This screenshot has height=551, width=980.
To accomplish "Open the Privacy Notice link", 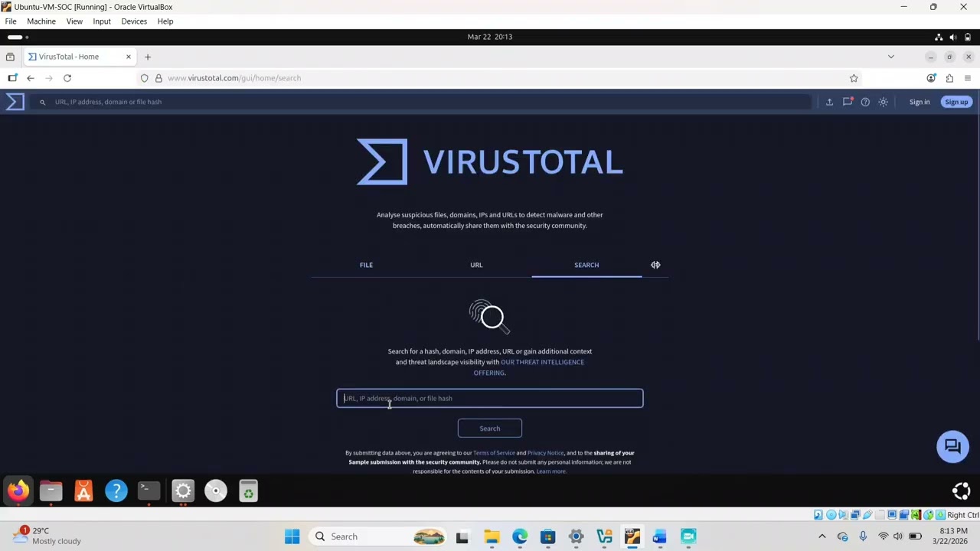I will [545, 453].
